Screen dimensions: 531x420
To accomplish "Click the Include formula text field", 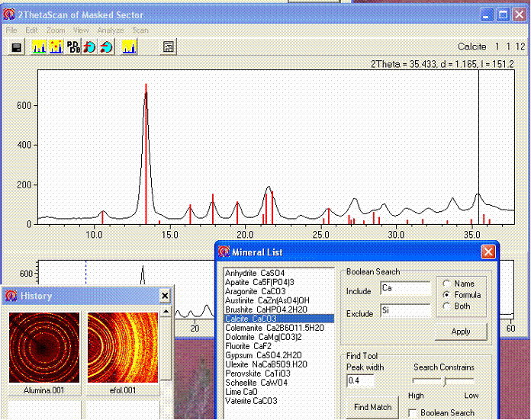I will tap(405, 288).
